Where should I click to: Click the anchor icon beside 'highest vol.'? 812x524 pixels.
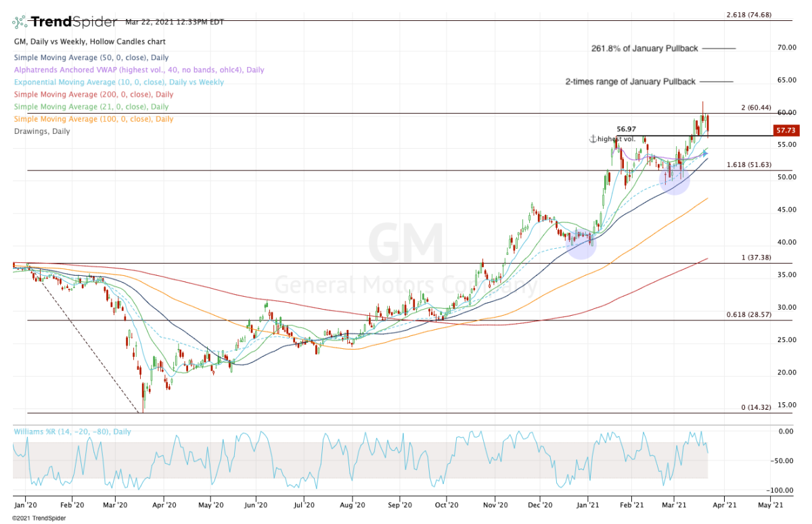(593, 139)
